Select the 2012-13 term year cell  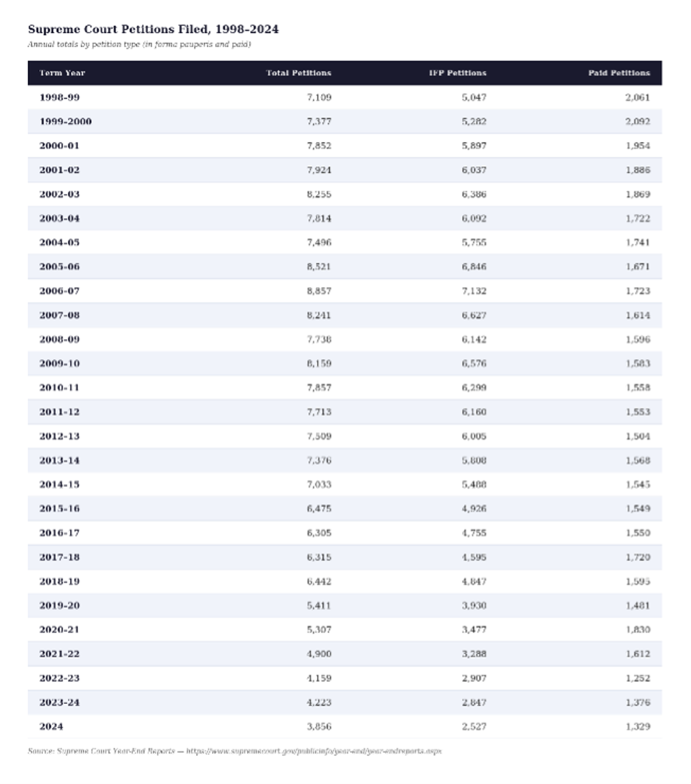coord(59,436)
